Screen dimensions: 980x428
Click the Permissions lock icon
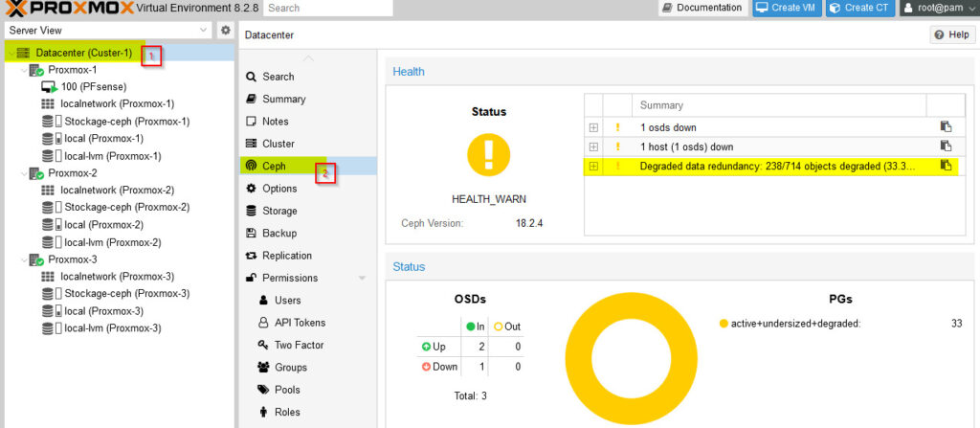tap(252, 278)
